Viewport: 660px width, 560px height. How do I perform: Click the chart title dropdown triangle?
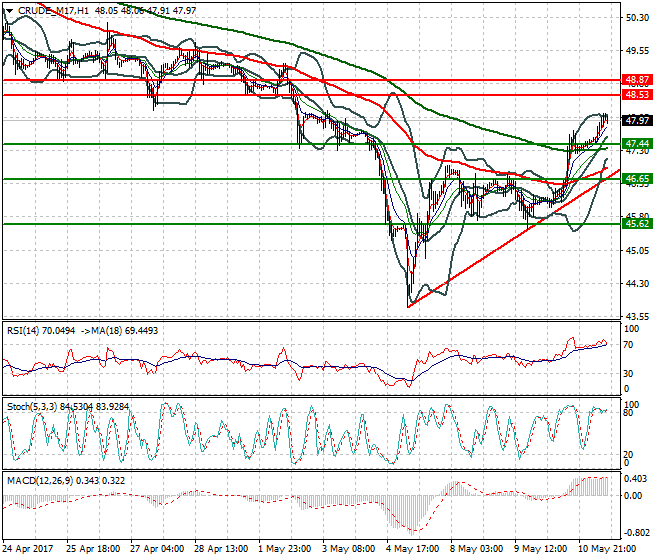pyautogui.click(x=9, y=11)
